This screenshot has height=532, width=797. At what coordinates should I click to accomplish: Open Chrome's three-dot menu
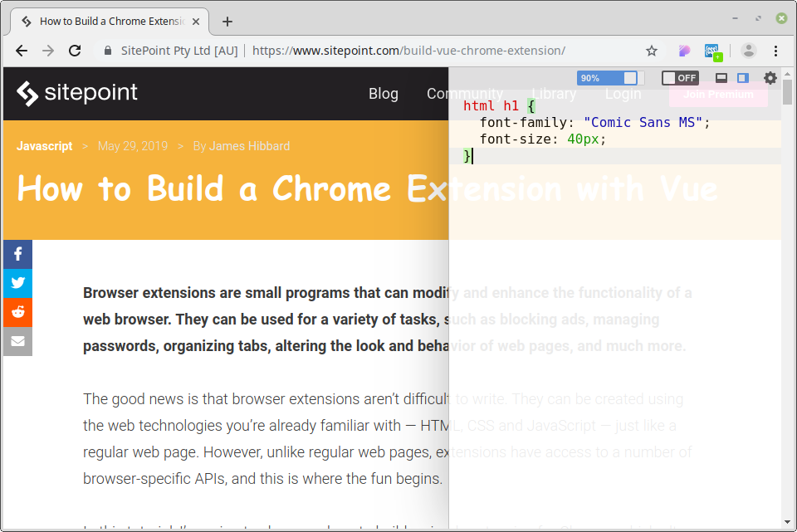[775, 51]
